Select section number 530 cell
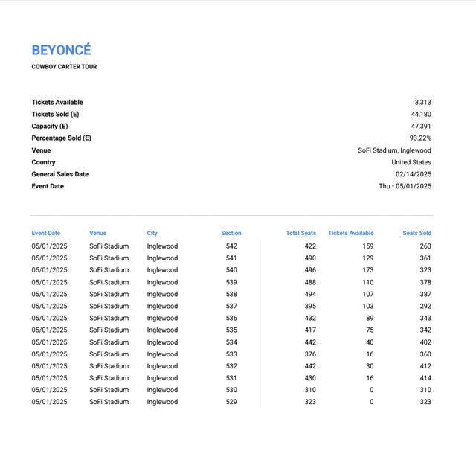Image resolution: width=476 pixels, height=451 pixels. click(231, 390)
